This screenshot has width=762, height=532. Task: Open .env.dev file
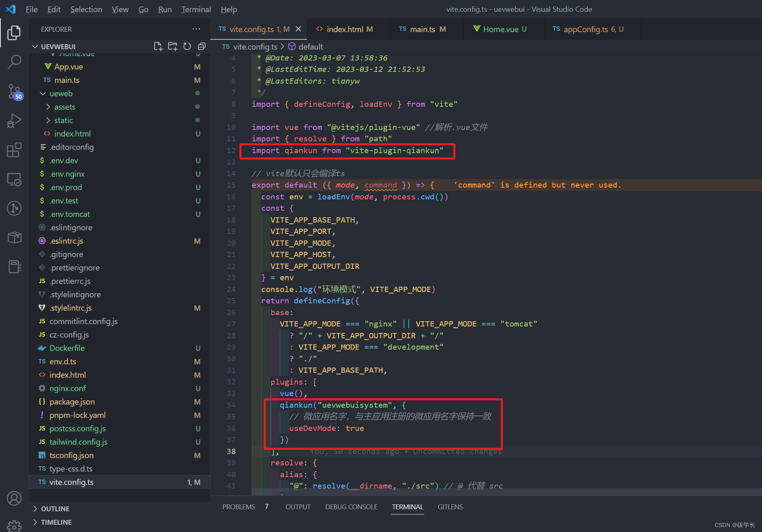(x=119, y=160)
